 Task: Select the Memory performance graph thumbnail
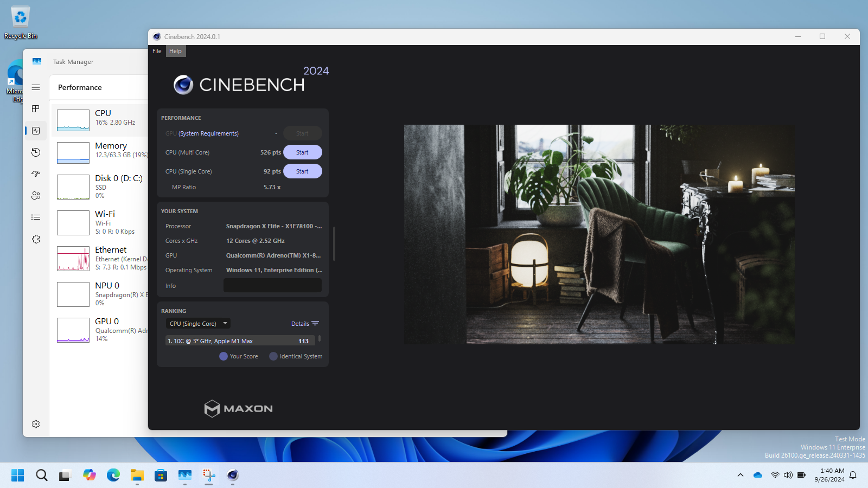[73, 153]
